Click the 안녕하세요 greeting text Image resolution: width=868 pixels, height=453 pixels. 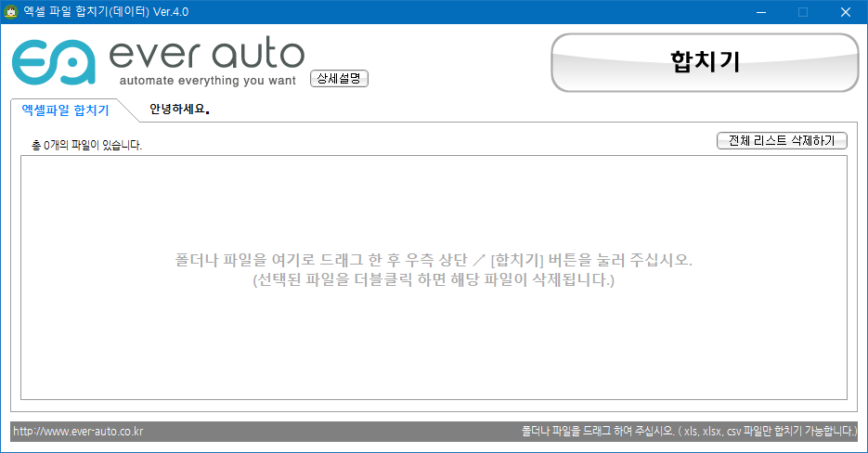point(179,110)
